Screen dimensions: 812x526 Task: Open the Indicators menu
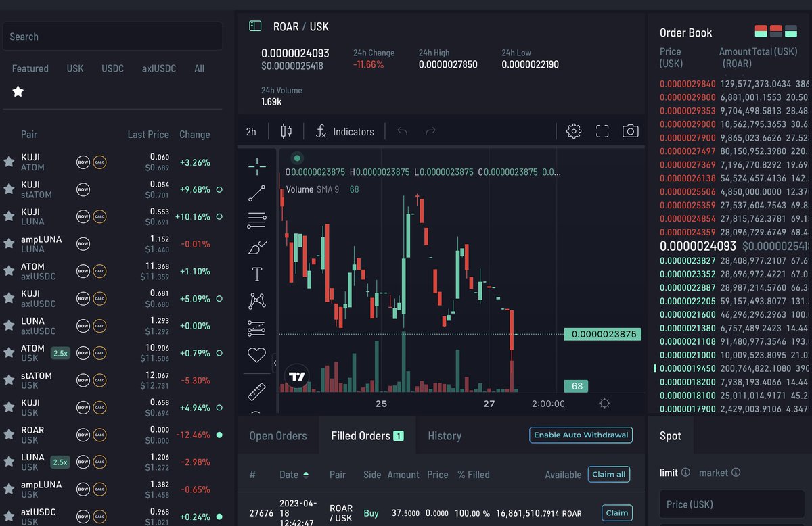[x=346, y=131]
